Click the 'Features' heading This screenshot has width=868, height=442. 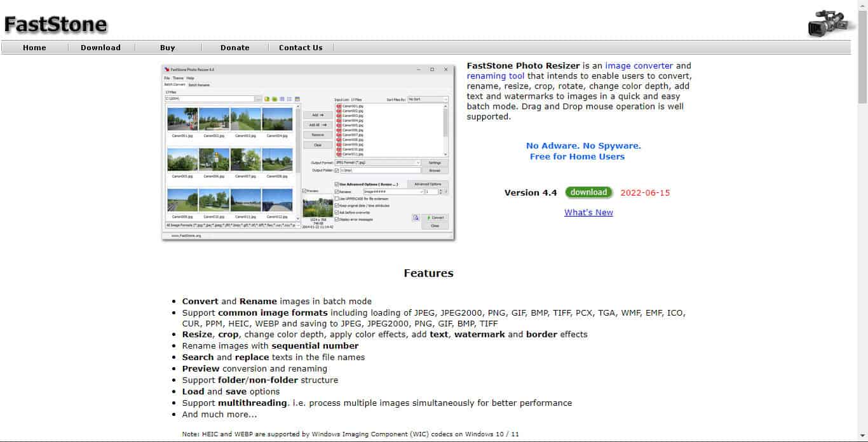428,273
